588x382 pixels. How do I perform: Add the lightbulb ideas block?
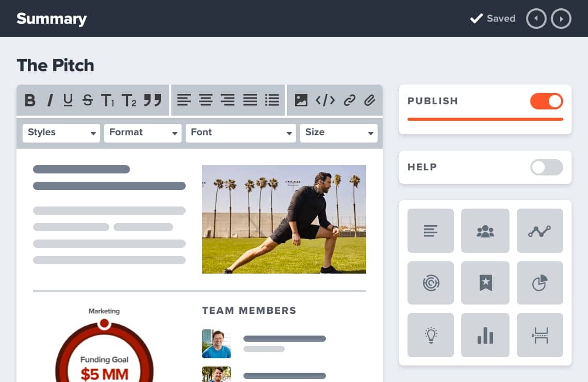pyautogui.click(x=430, y=335)
